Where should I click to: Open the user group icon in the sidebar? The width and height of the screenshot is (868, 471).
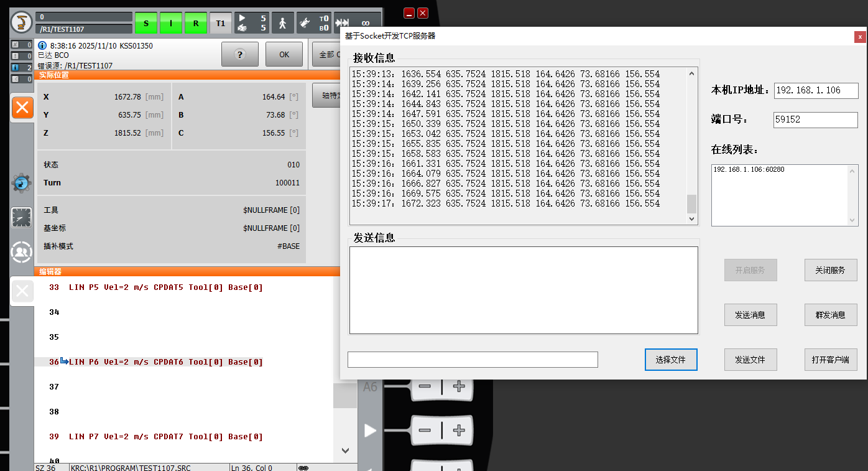click(x=22, y=252)
